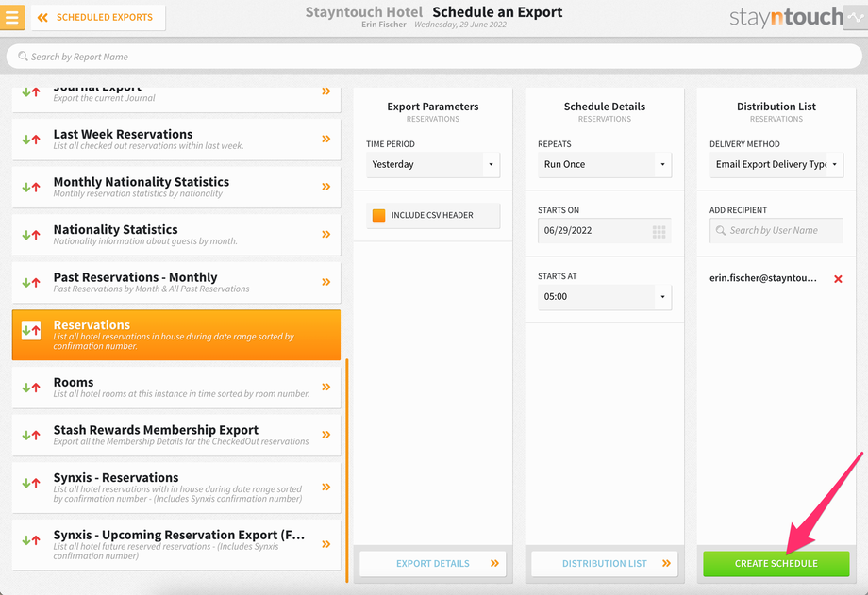Click Distribution List button at bottom
This screenshot has height=595, width=868.
(x=605, y=564)
